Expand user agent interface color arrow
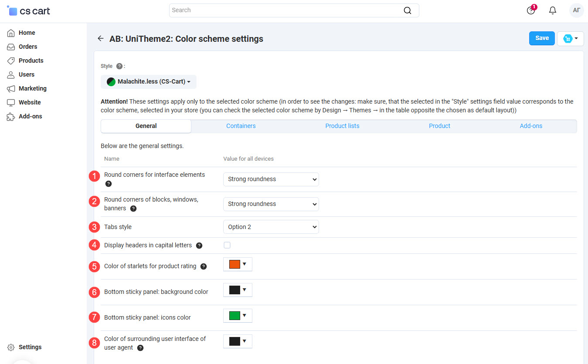Screen dimensions: 588x364 pos(245,341)
